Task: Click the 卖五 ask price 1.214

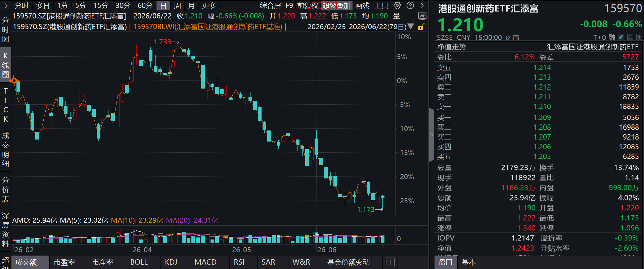Action: tap(542, 67)
